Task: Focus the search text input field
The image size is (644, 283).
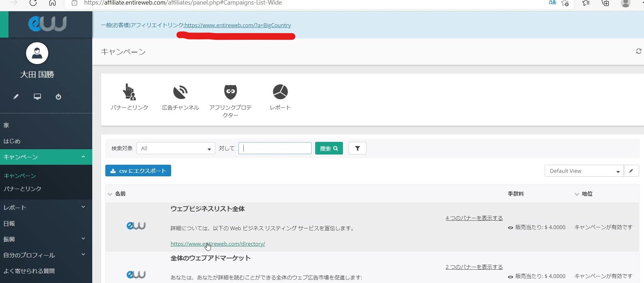Action: click(275, 148)
